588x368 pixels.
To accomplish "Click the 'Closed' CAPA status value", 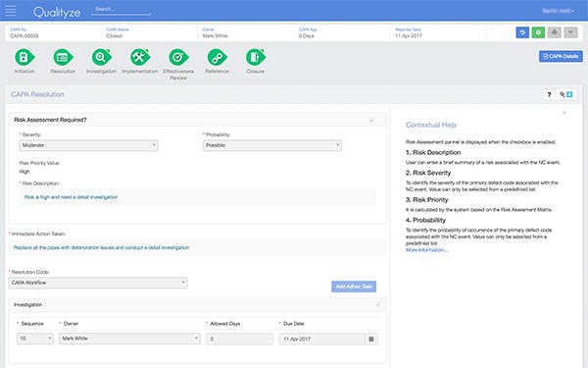I will 114,36.
